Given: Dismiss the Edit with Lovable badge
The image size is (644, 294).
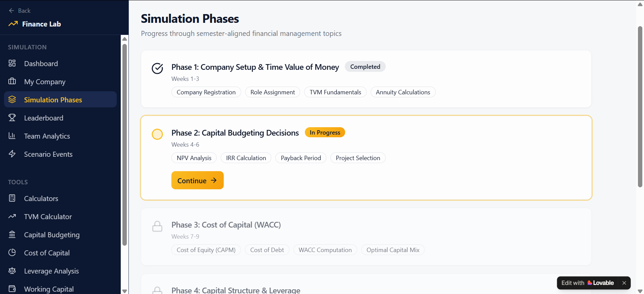Looking at the screenshot, I should click(x=624, y=283).
